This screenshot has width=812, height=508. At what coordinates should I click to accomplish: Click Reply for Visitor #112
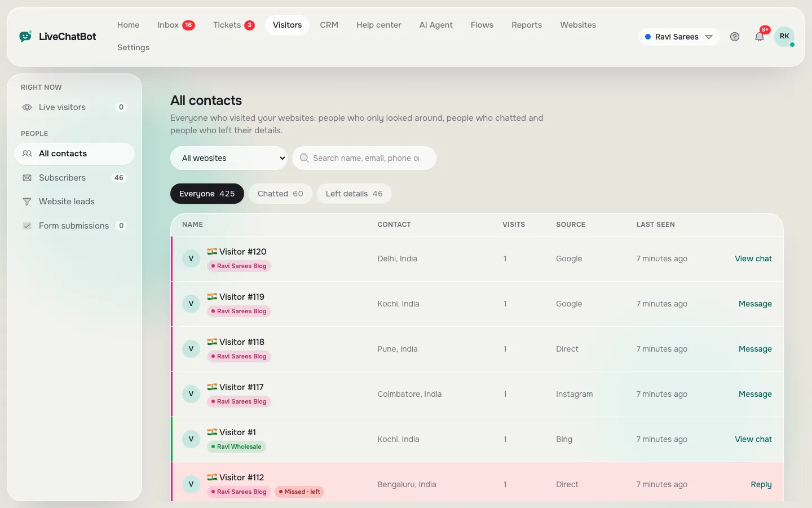761,484
